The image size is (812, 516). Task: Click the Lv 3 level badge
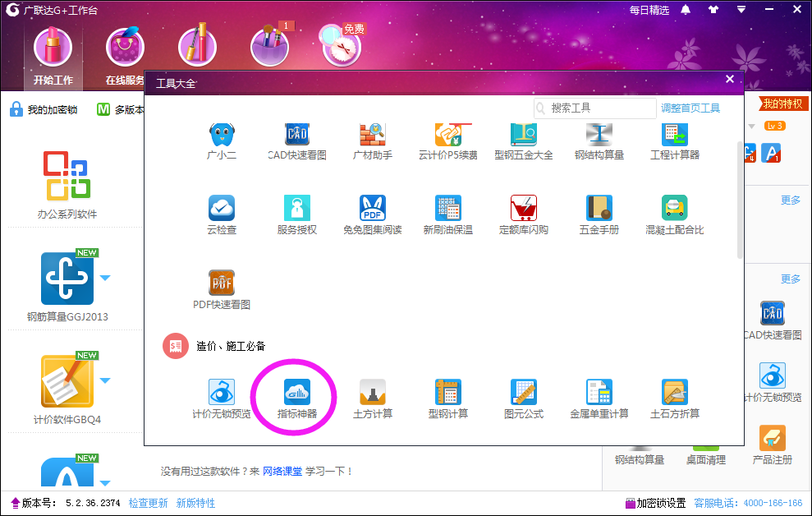(x=775, y=126)
